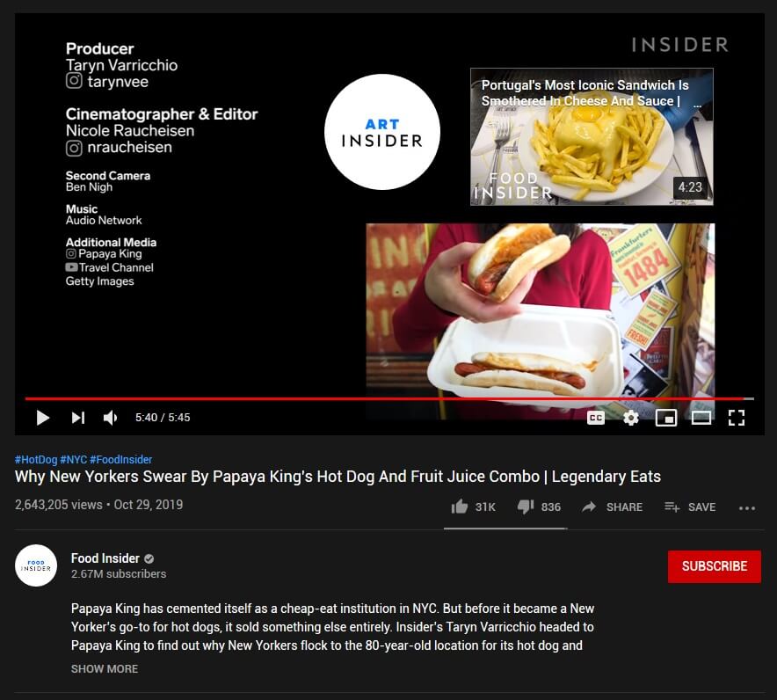Open the #HotDog hashtag link
777x700 pixels.
pos(36,460)
